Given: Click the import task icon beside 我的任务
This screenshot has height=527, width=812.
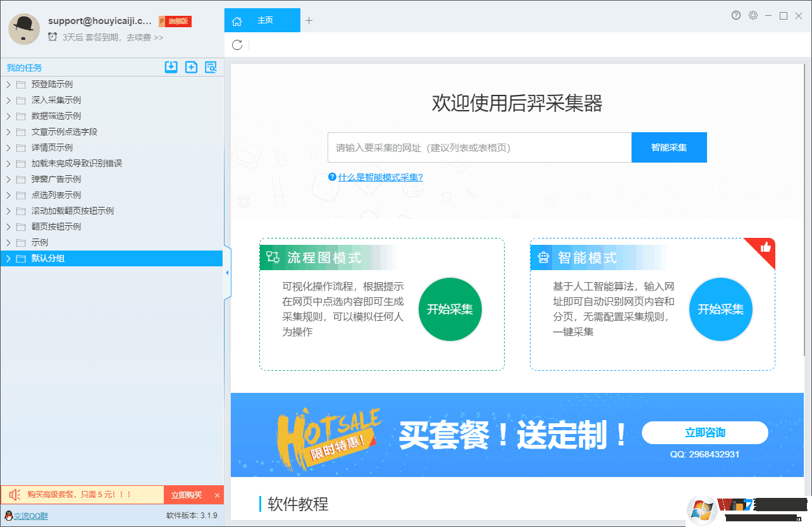Looking at the screenshot, I should point(171,67).
